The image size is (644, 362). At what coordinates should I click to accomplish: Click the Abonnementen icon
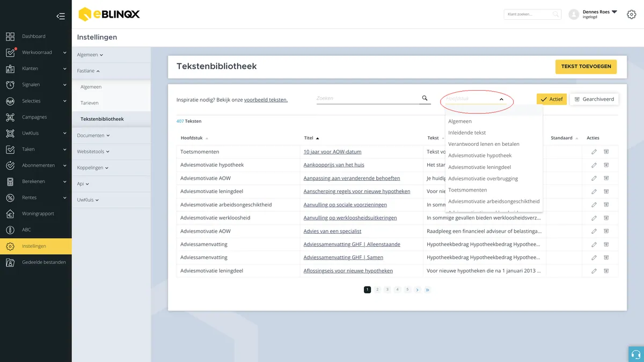click(x=10, y=165)
